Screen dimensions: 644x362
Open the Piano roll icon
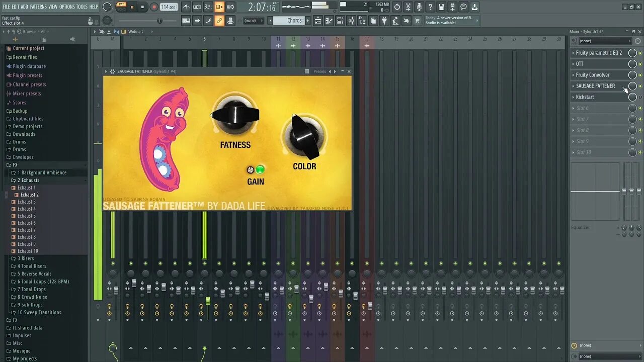coord(329,21)
